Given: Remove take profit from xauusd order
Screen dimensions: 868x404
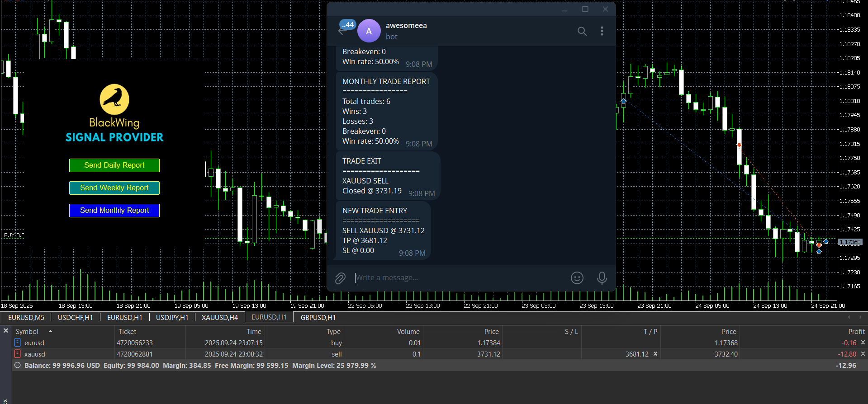Looking at the screenshot, I should click(x=655, y=354).
